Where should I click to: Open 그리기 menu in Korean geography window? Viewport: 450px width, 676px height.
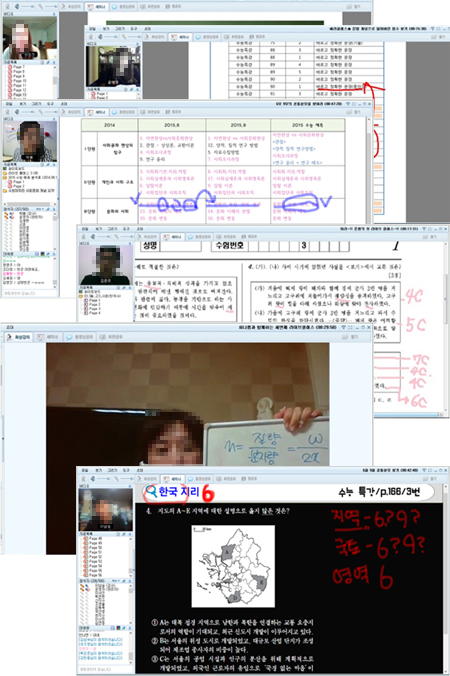click(x=112, y=470)
